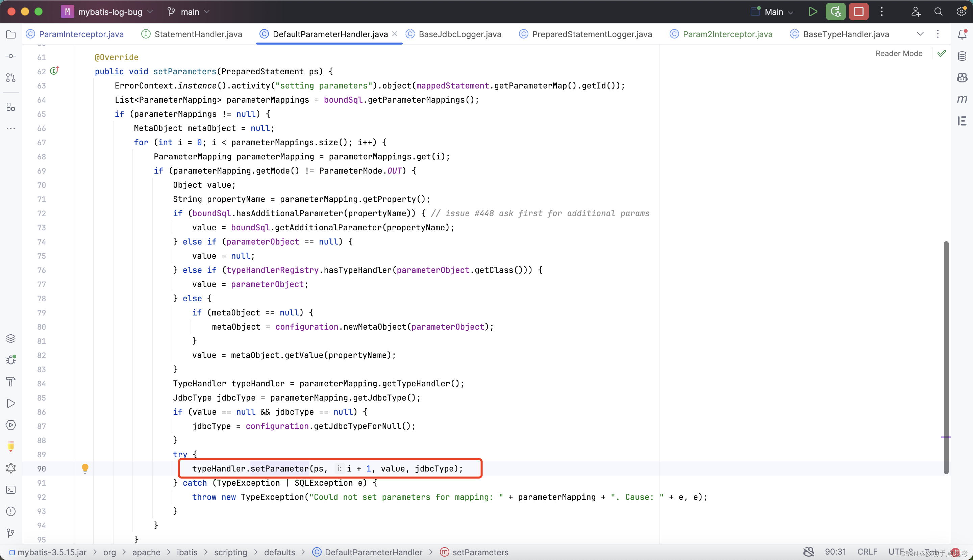Click the newMetaObject call on line 80

click(x=375, y=327)
